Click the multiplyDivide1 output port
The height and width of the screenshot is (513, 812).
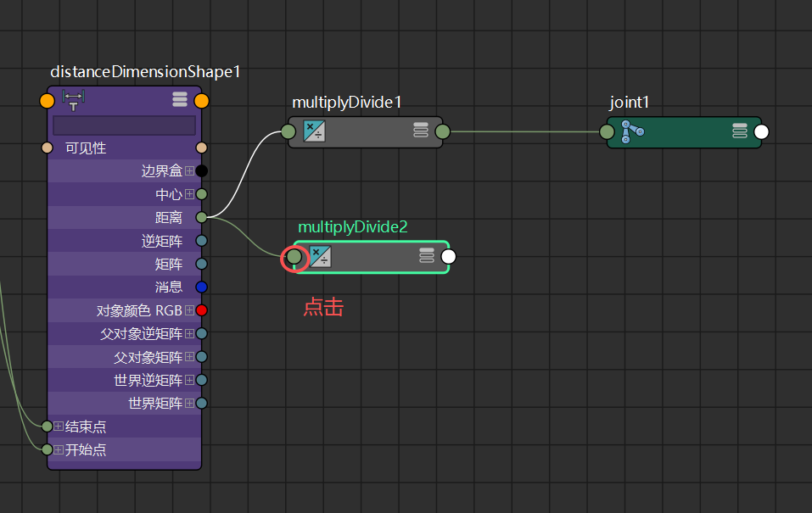pyautogui.click(x=443, y=131)
